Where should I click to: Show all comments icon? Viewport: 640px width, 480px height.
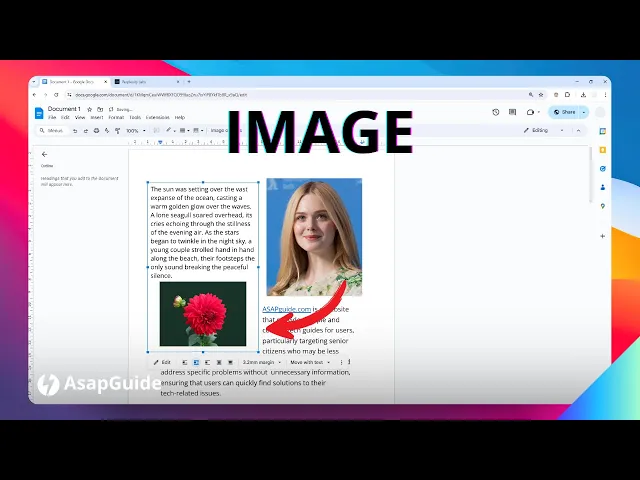tap(513, 112)
